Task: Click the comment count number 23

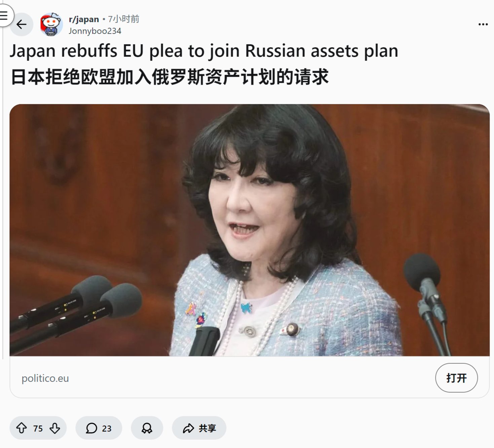Action: [x=107, y=428]
